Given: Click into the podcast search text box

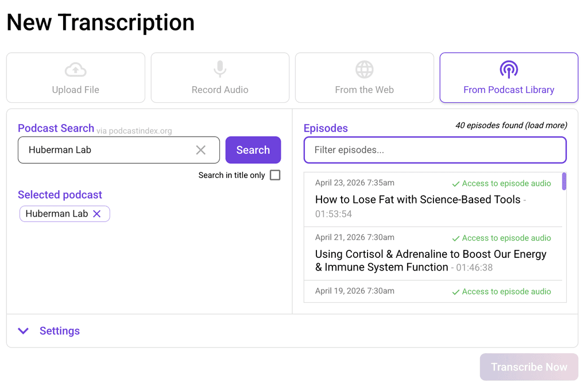Looking at the screenshot, I should point(119,150).
